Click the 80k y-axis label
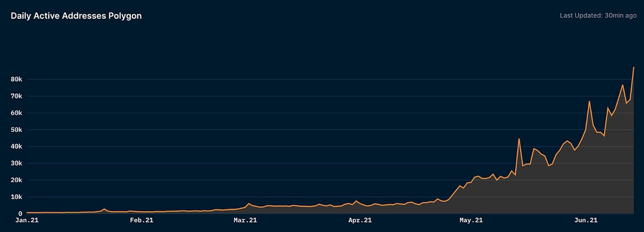Viewport: 644px width, 232px height. [x=17, y=79]
